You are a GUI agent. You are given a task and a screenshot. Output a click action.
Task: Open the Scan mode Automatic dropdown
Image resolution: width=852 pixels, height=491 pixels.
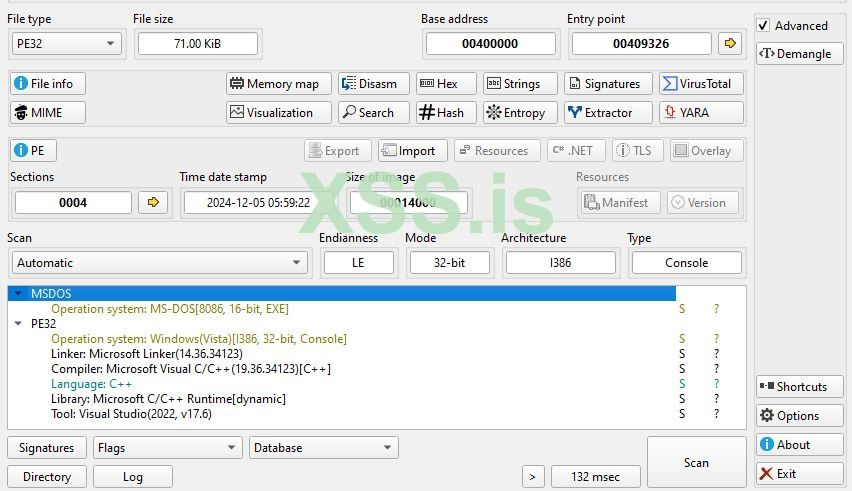click(159, 263)
